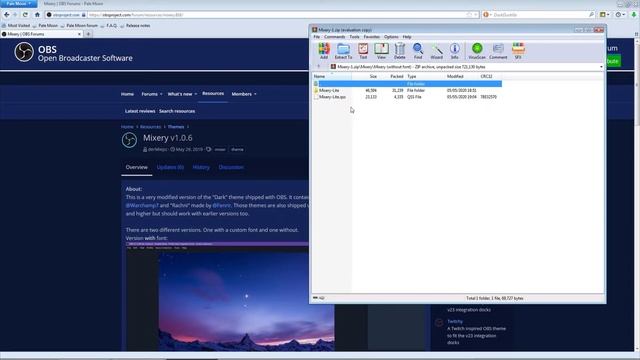Click the Comment icon in WinRAR toolbar
640x360 pixels.
coord(498,51)
